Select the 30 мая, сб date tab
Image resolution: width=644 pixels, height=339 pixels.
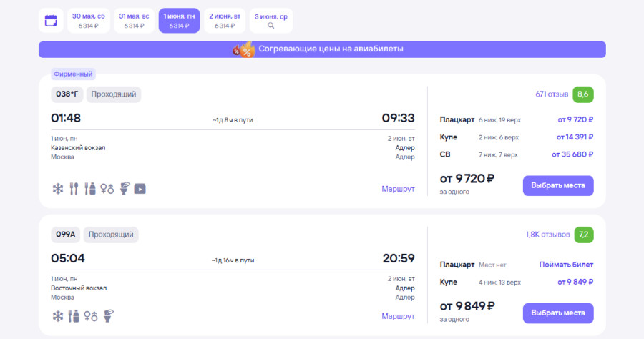pyautogui.click(x=89, y=21)
